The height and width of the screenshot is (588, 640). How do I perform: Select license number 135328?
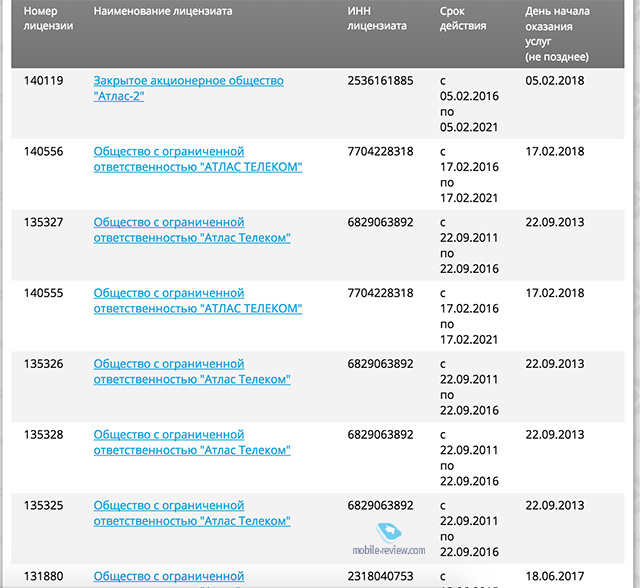click(x=43, y=435)
